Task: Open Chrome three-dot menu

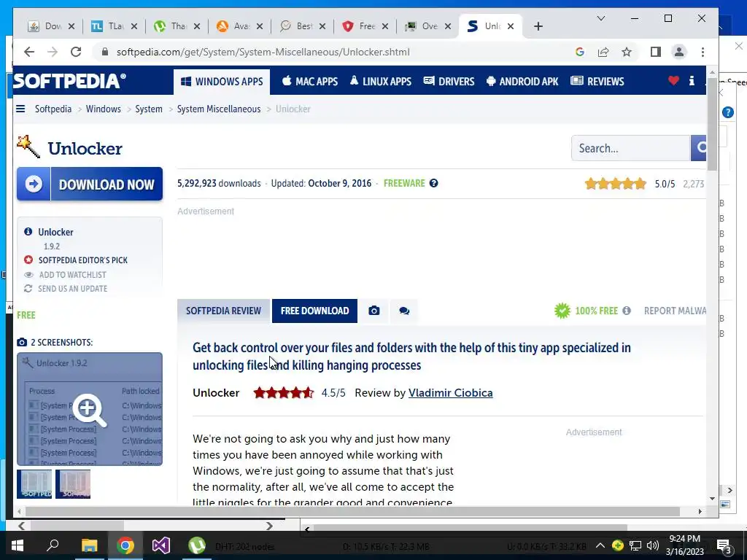Action: coord(703,52)
